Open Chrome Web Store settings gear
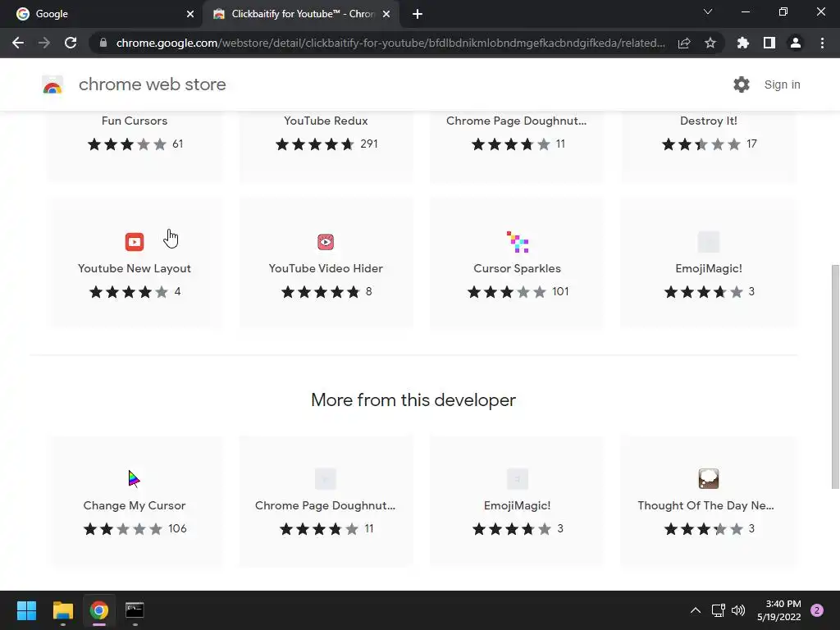 [742, 84]
